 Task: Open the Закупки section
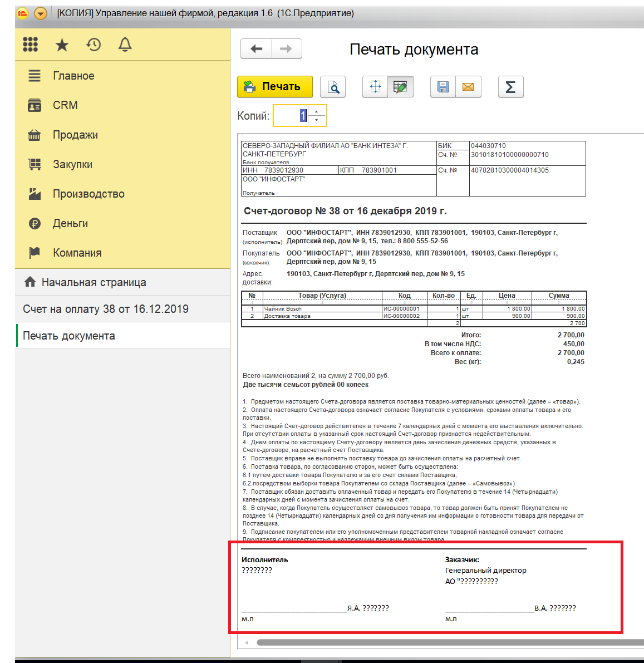[122, 164]
